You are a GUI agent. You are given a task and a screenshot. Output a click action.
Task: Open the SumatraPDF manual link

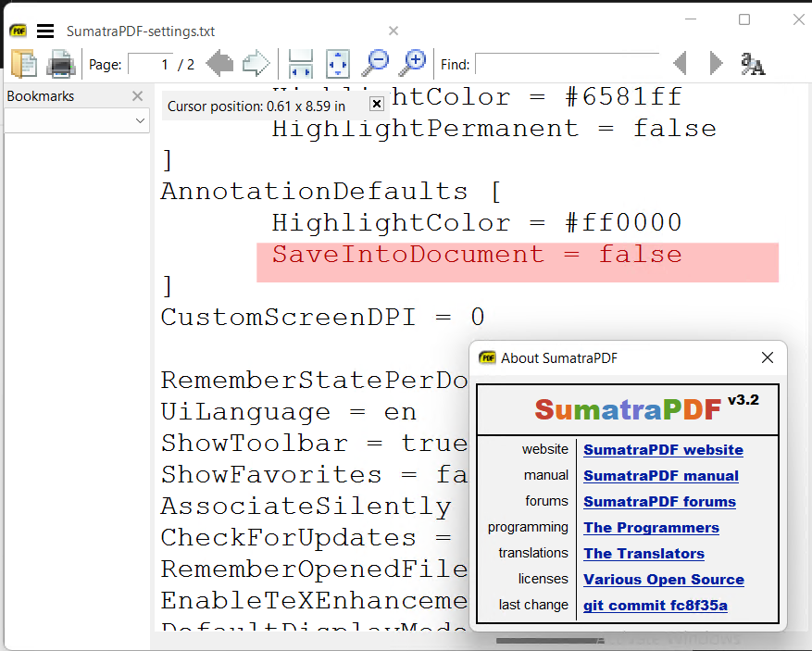tap(660, 475)
